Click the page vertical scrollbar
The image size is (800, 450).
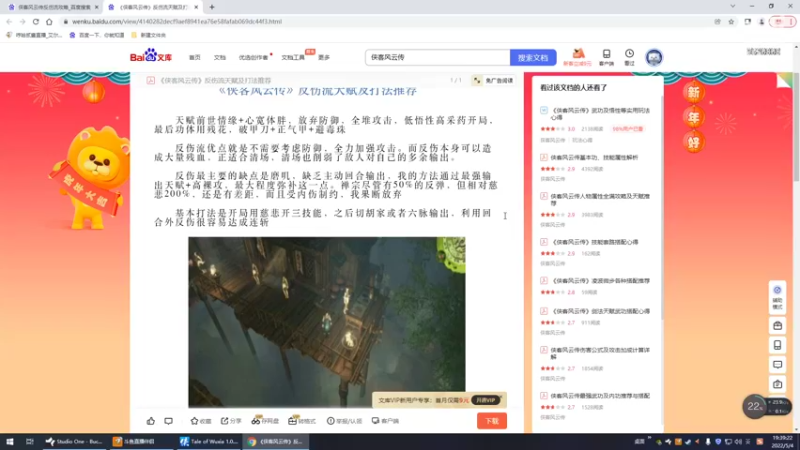pos(796,128)
